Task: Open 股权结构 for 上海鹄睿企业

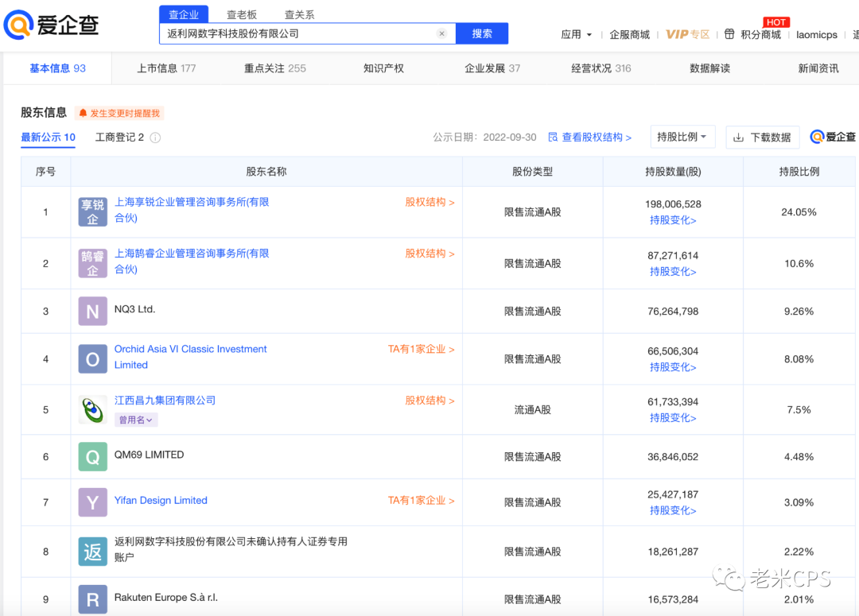Action: [429, 254]
